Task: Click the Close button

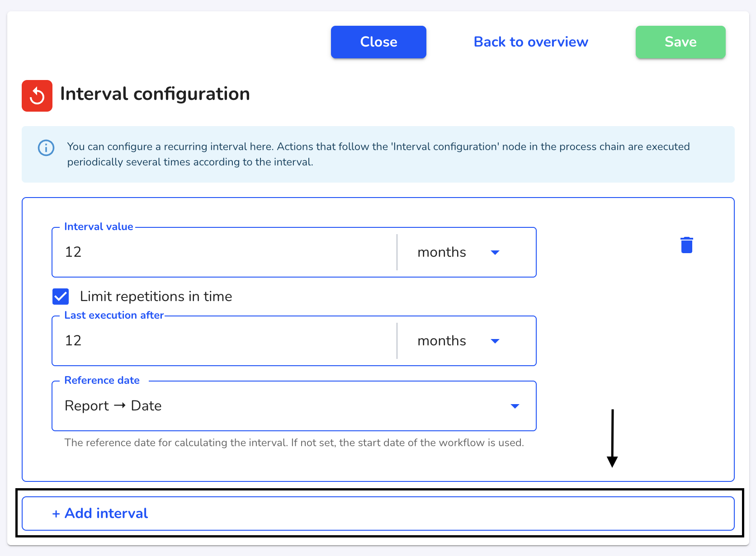Action: (x=378, y=42)
